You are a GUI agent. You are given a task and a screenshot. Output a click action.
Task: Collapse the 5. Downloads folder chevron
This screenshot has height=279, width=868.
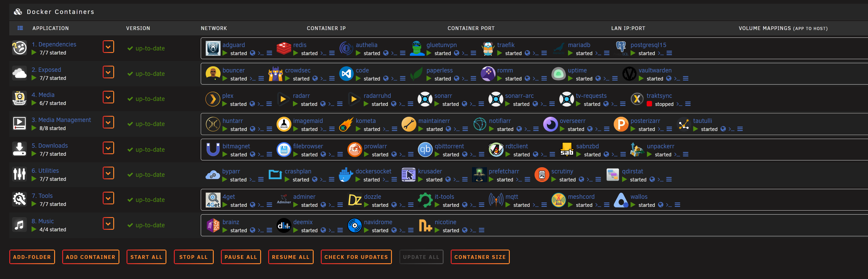(108, 148)
